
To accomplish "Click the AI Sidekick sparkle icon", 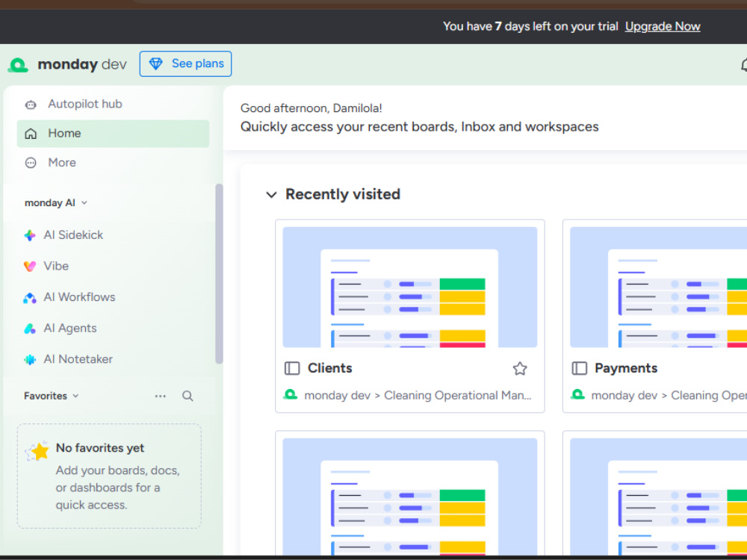I will point(30,235).
